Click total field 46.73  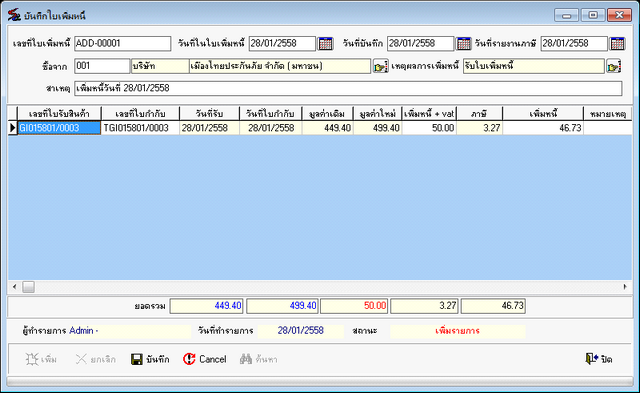(493, 306)
